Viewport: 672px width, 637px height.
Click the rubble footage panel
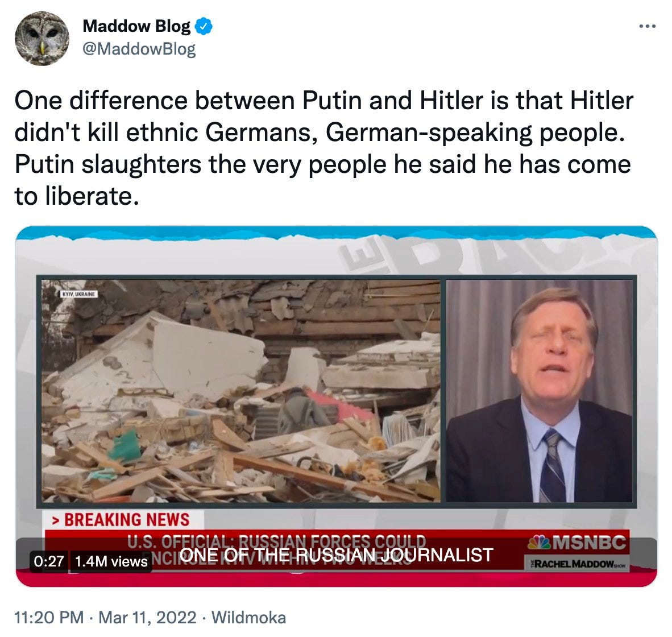[x=241, y=391]
